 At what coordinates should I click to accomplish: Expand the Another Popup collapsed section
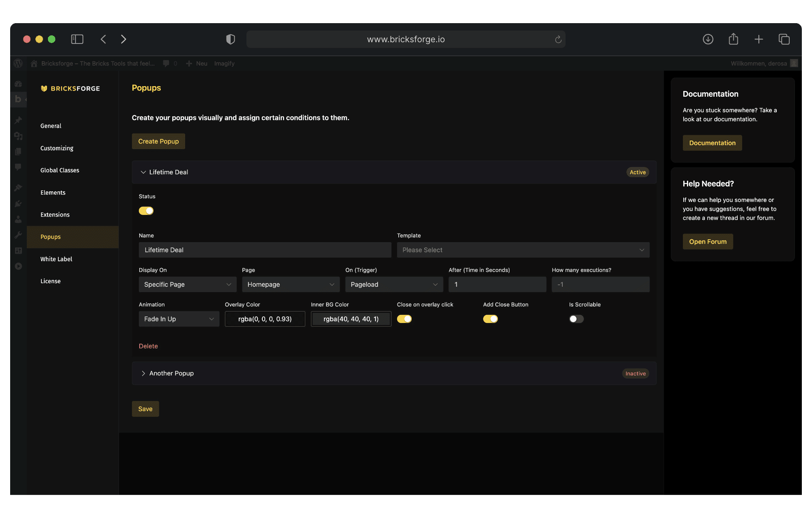click(143, 373)
